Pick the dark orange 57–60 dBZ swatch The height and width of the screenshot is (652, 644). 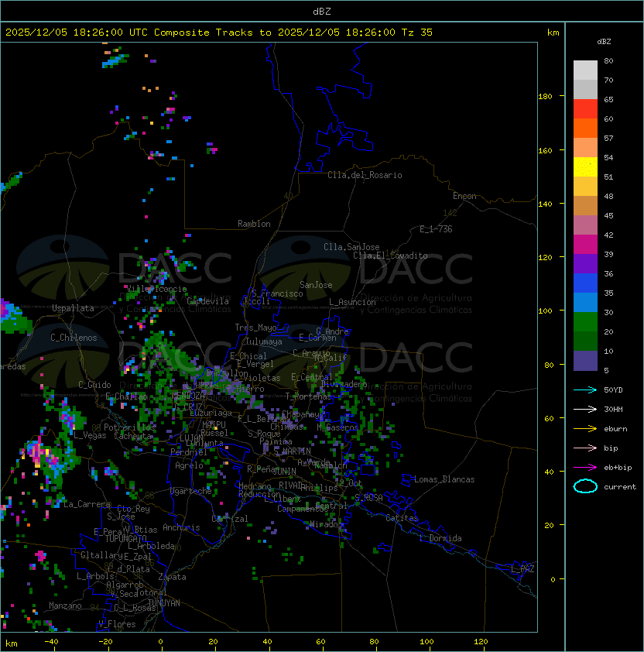coord(585,128)
